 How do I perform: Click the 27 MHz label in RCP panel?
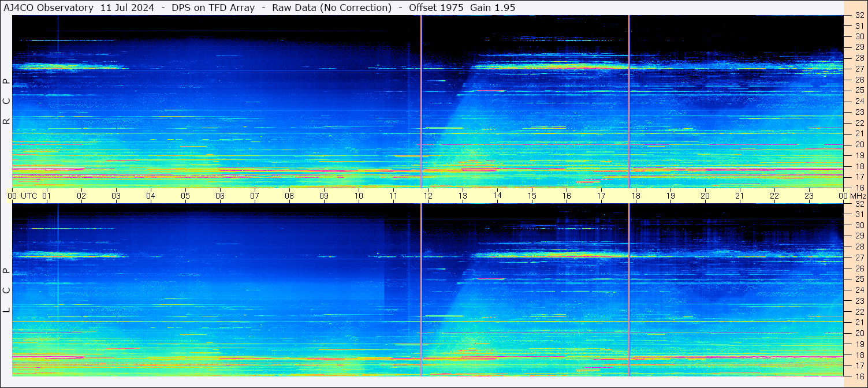point(859,69)
